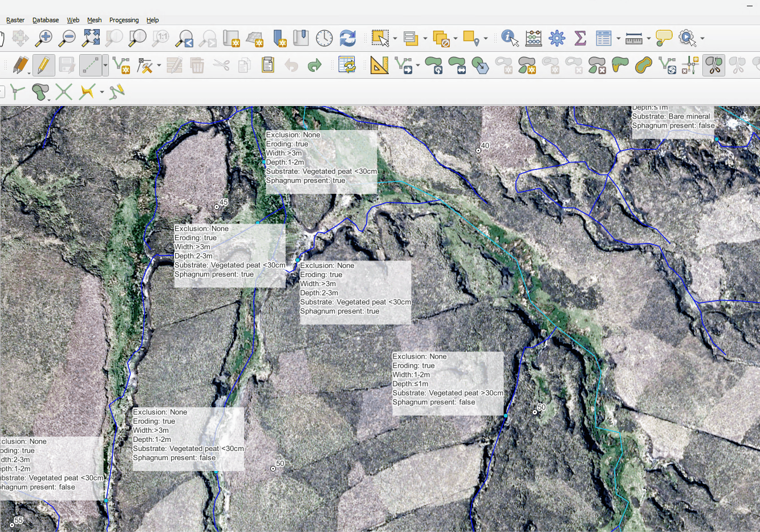Screen dimensions: 760x532
Task: Expand the Digitize line segment dropdown arrow
Action: (105, 66)
